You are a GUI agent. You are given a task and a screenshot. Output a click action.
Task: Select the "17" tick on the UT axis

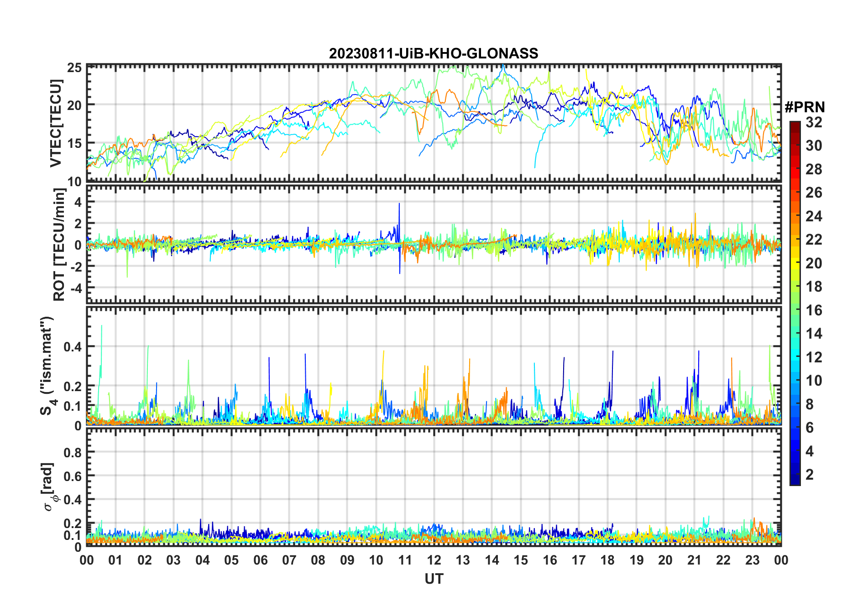pyautogui.click(x=579, y=560)
